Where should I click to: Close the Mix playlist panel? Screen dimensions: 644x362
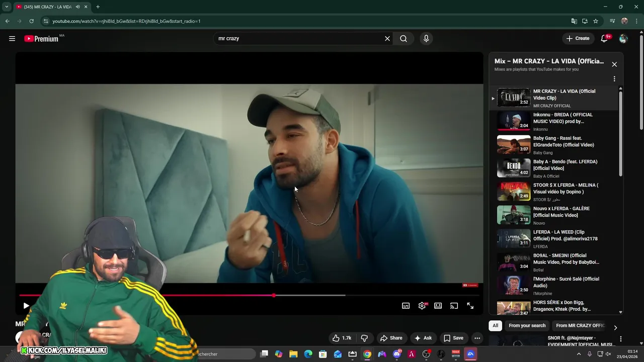click(x=614, y=64)
